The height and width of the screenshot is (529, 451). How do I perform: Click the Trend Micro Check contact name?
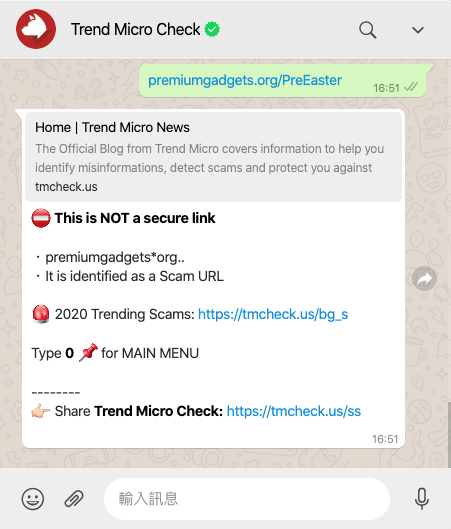[136, 29]
